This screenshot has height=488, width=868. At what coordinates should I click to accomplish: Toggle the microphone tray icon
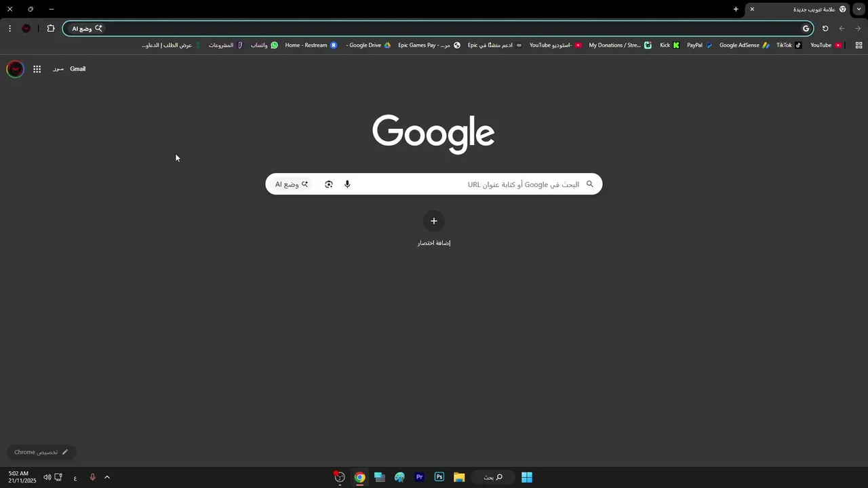pos(93,477)
